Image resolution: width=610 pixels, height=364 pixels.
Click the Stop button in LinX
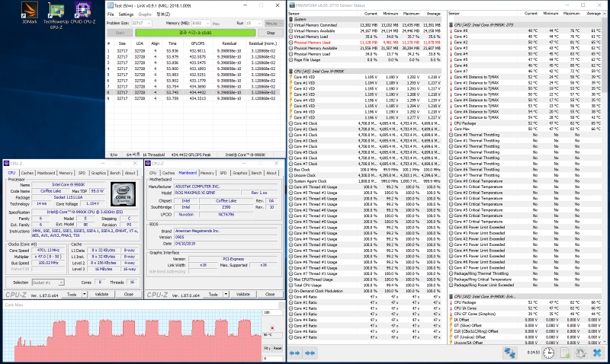click(271, 33)
